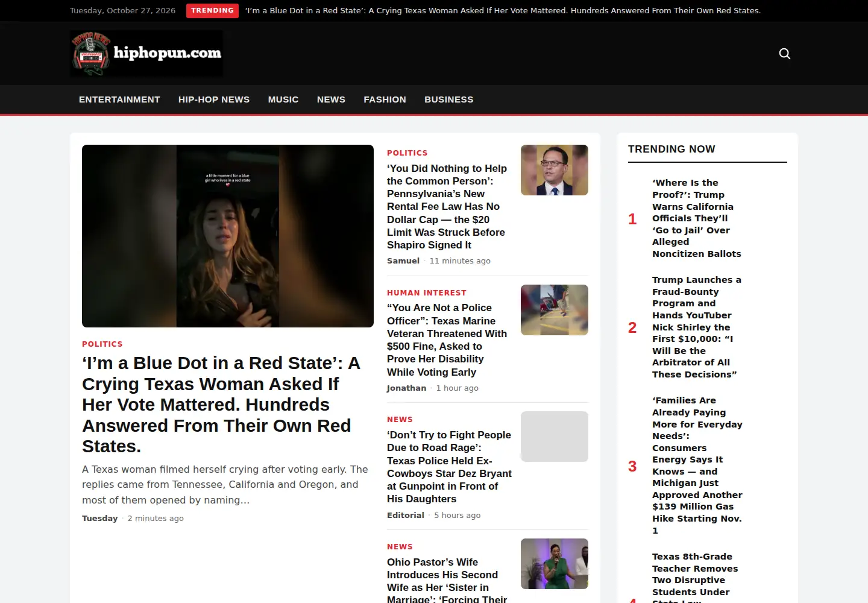Open trending Consumers Energy gas hike story
The height and width of the screenshot is (603, 868).
(x=697, y=466)
